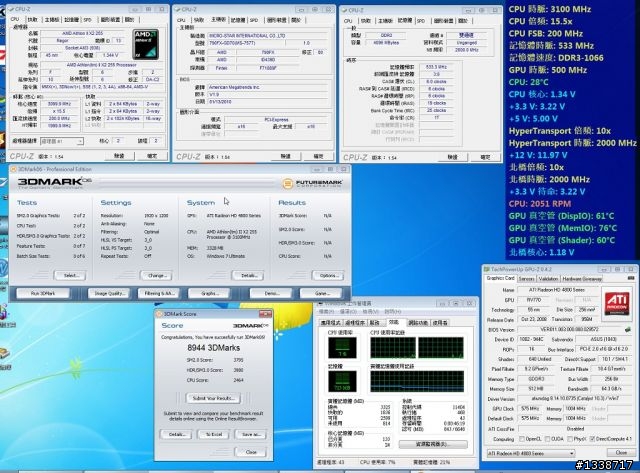Click the Task Manager window title icon
The width and height of the screenshot is (640, 473).
click(x=321, y=303)
